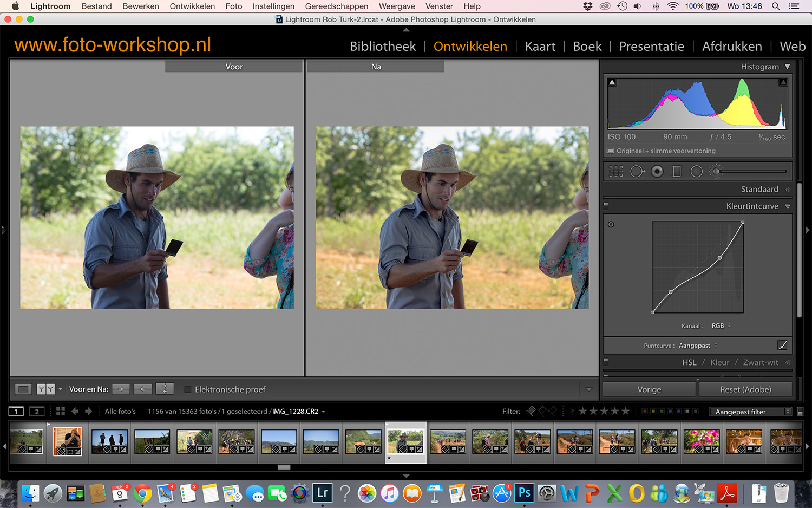Click the Reset (Adobe) button
Image resolution: width=812 pixels, height=508 pixels.
coord(745,389)
